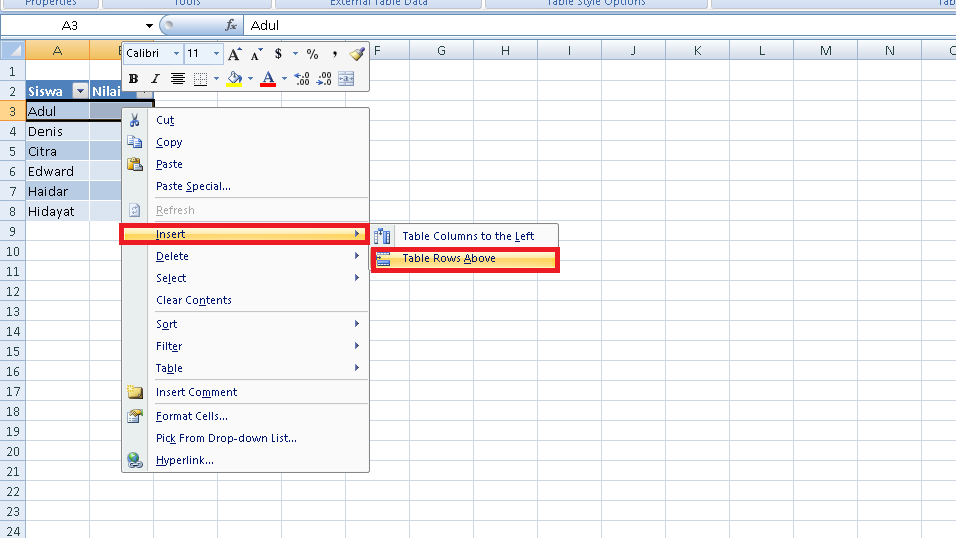Apply Percent Style format
This screenshot has height=538, width=956.
(312, 54)
